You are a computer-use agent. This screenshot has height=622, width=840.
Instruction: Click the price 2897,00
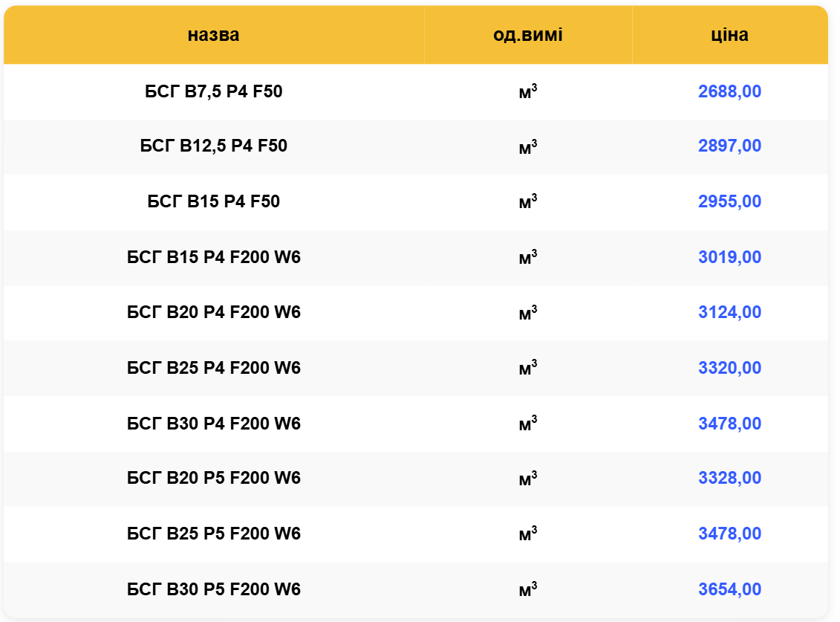tap(729, 146)
